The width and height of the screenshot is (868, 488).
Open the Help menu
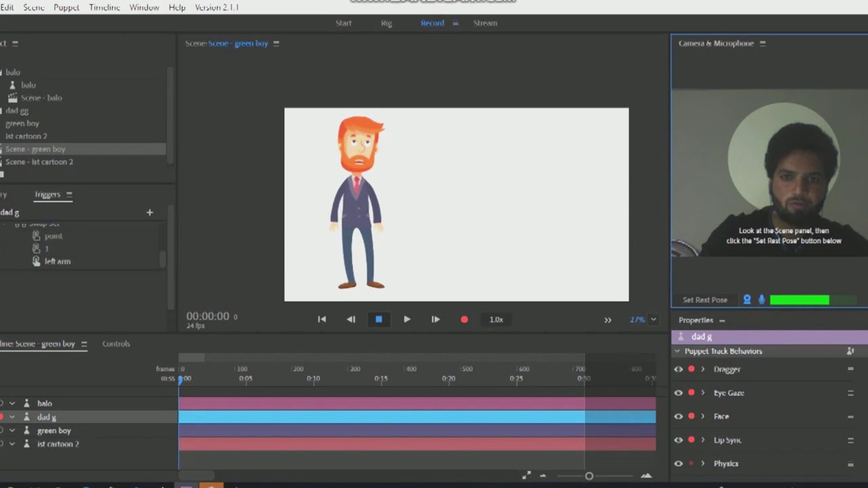[177, 7]
